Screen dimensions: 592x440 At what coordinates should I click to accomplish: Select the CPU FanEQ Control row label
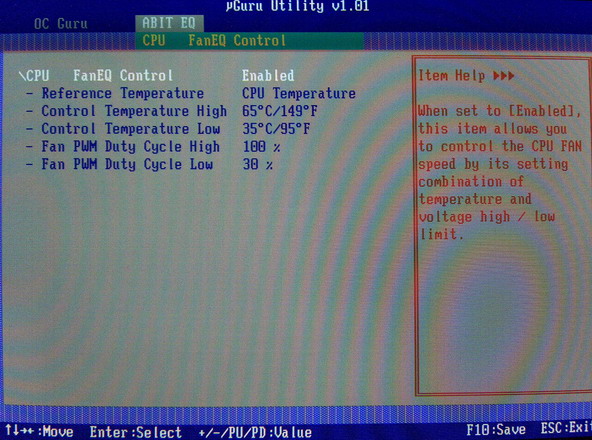96,76
